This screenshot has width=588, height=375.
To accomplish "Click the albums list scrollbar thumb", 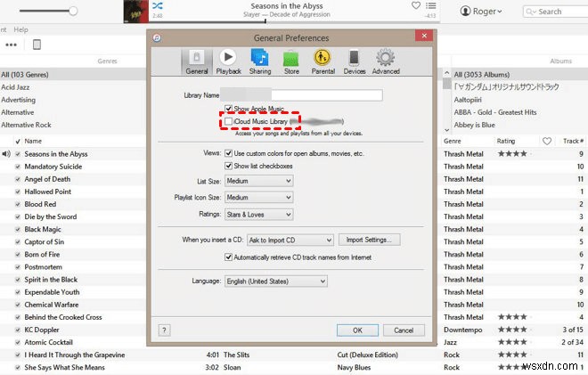I will point(446,83).
